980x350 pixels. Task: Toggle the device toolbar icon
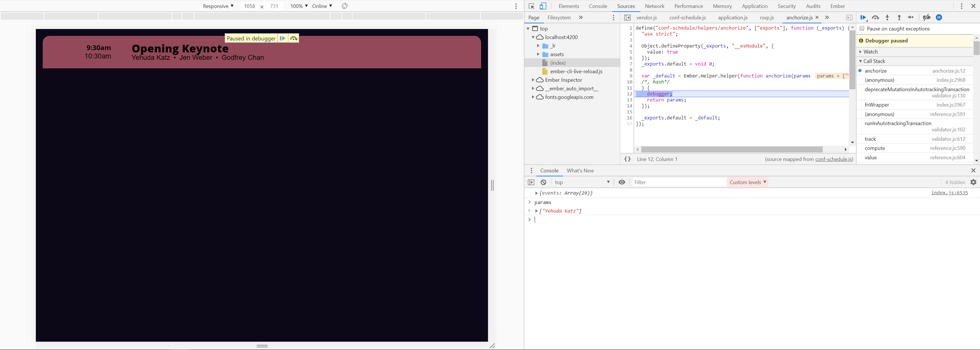click(543, 6)
